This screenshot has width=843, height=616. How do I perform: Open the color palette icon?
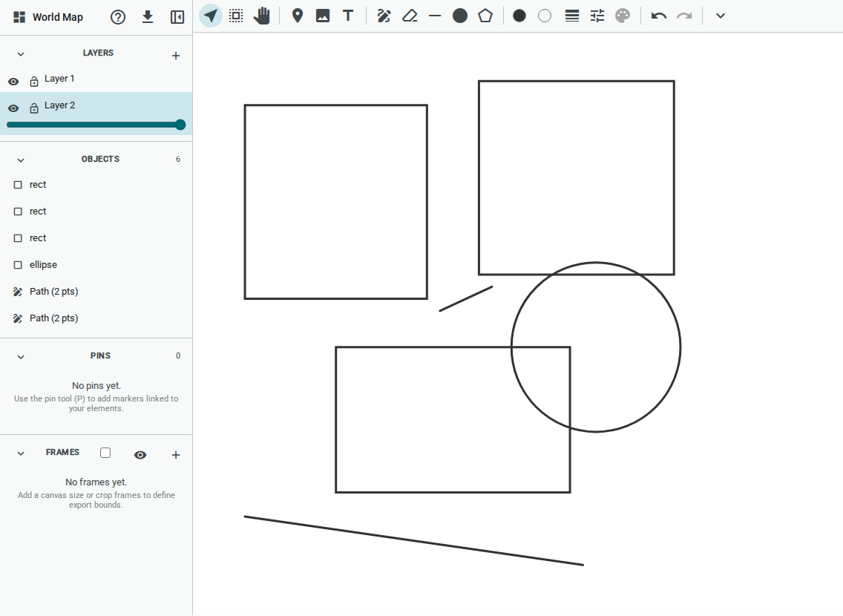[623, 16]
